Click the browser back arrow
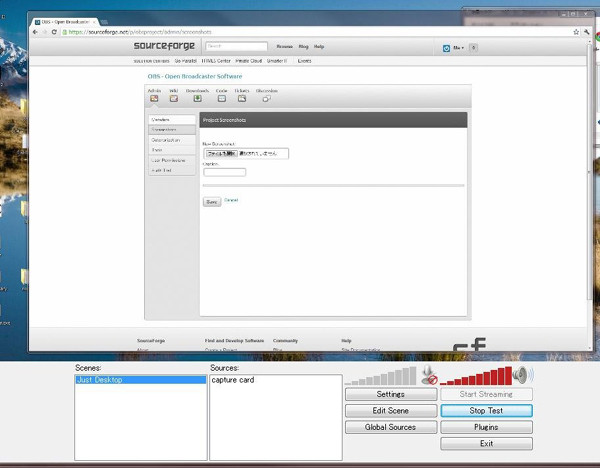 tap(35, 32)
